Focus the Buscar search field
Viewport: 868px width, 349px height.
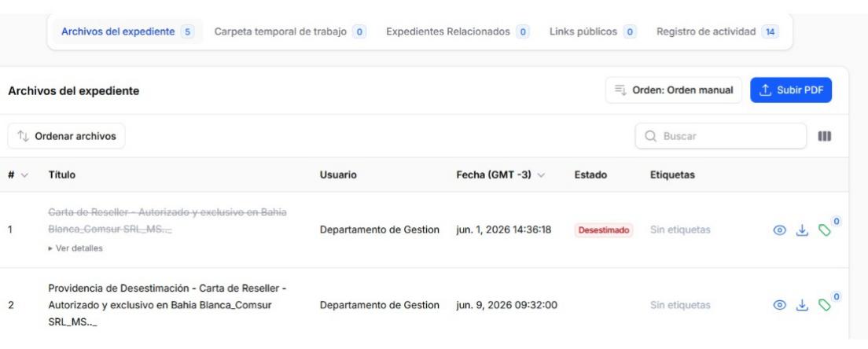coord(721,136)
